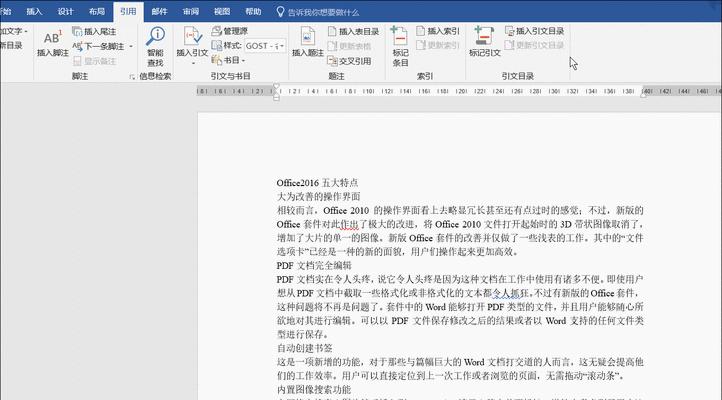The height and width of the screenshot is (400, 722).
Task: Click Insert Table of Authorities (插入引文目录)
Action: [534, 31]
